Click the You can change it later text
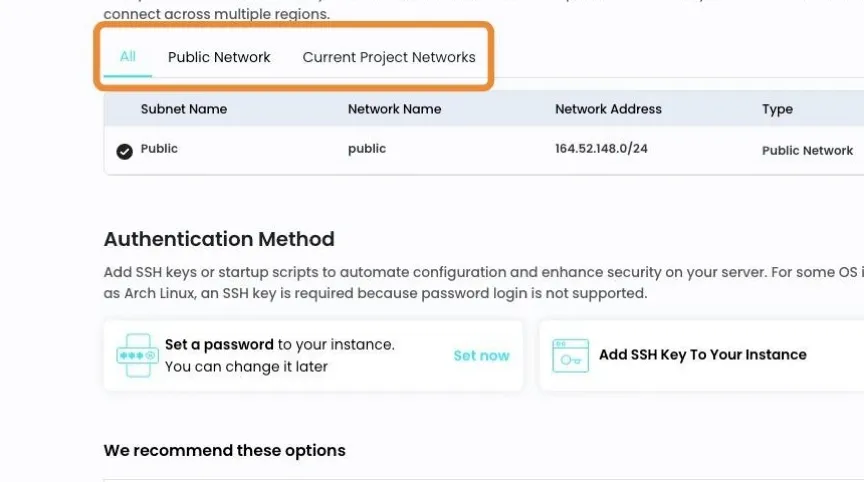The image size is (864, 482). click(246, 367)
